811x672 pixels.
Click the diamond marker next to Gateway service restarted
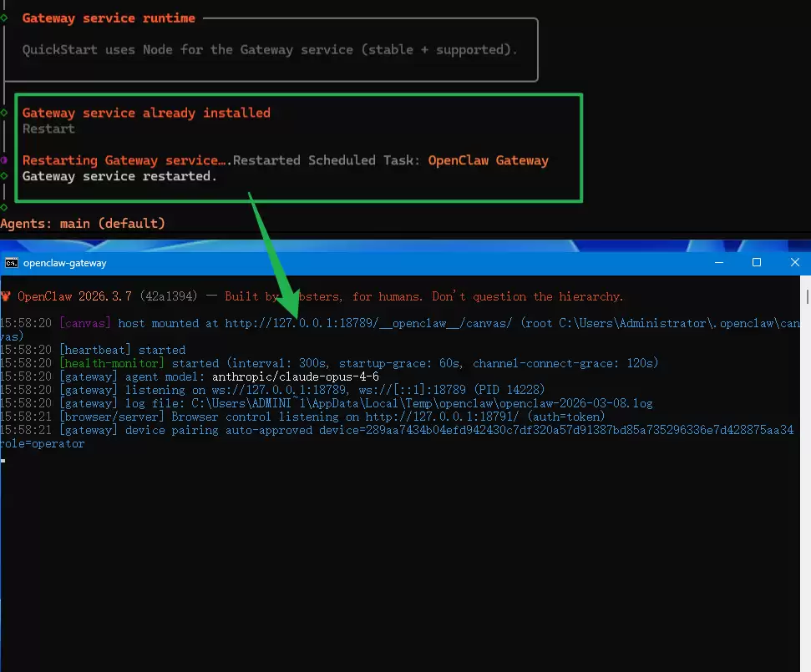(x=4, y=176)
